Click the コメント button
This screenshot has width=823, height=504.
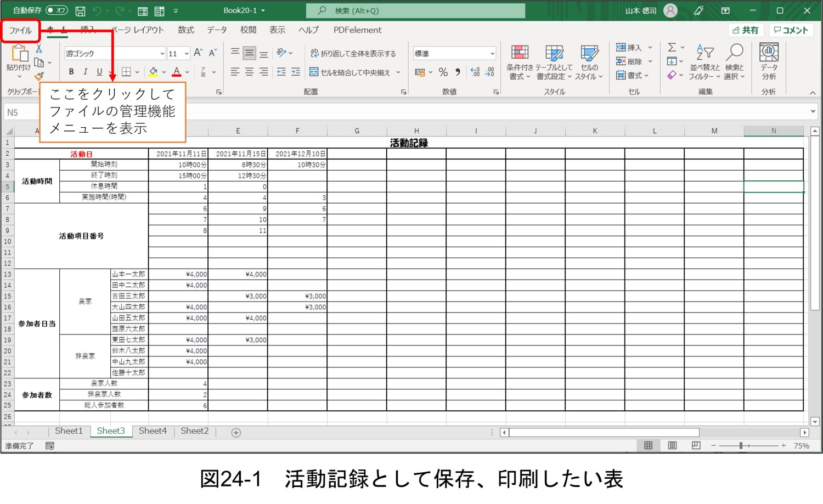tap(791, 30)
